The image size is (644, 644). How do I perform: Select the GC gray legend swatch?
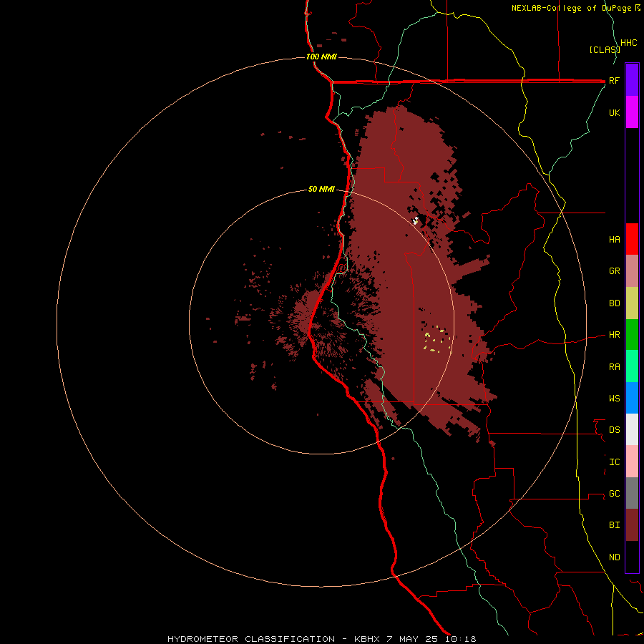[632, 493]
